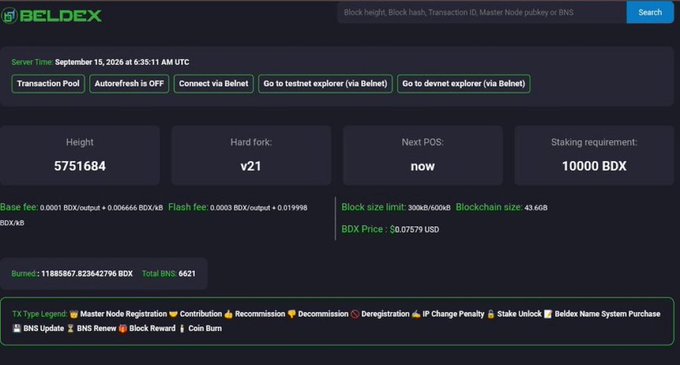Toggle the Autorefresh is OFF button
Image resolution: width=680 pixels, height=365 pixels.
129,84
